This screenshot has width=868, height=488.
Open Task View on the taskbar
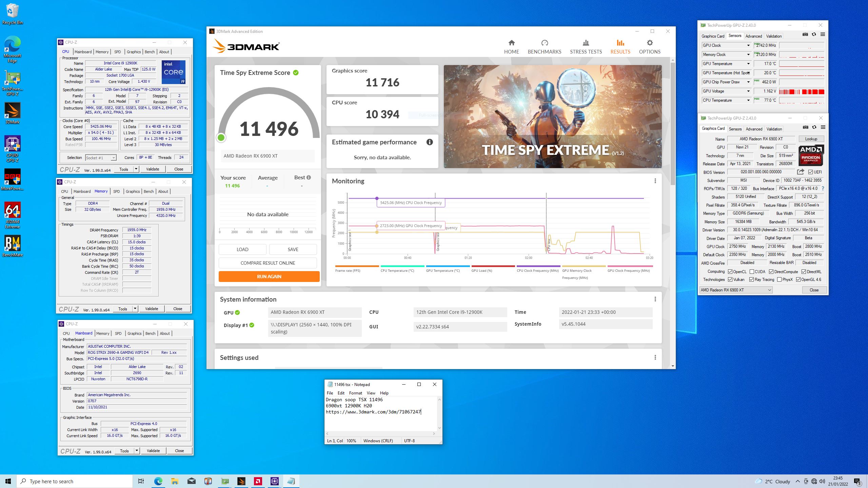click(x=141, y=481)
